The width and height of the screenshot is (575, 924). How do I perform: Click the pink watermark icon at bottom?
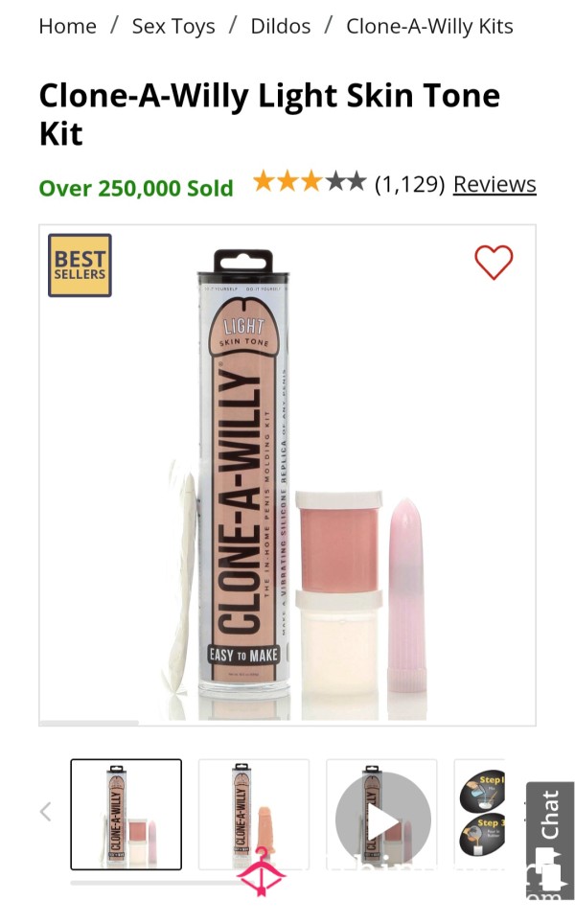[x=261, y=871]
